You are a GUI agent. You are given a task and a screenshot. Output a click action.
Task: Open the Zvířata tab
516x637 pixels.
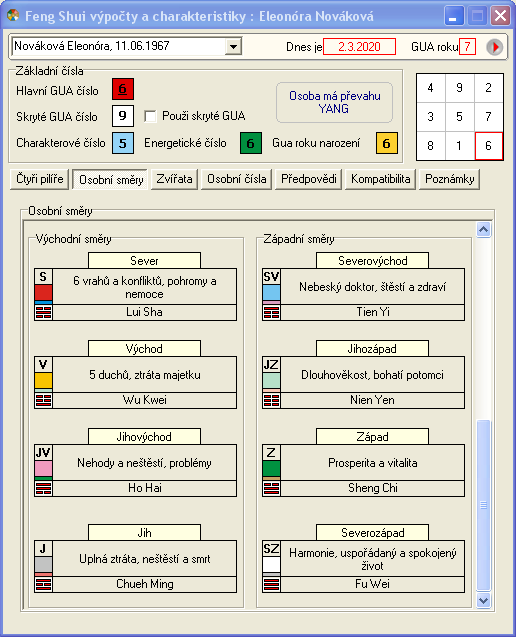[x=175, y=179]
